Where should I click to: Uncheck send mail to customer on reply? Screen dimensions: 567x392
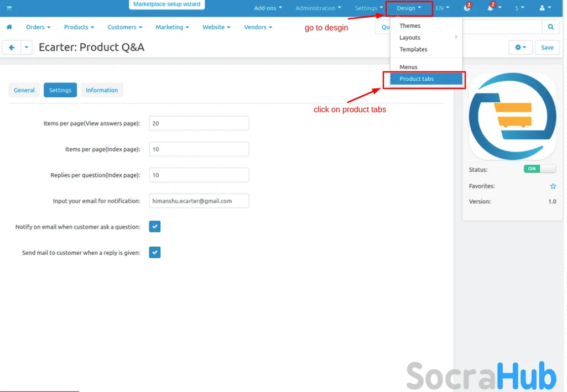[155, 253]
